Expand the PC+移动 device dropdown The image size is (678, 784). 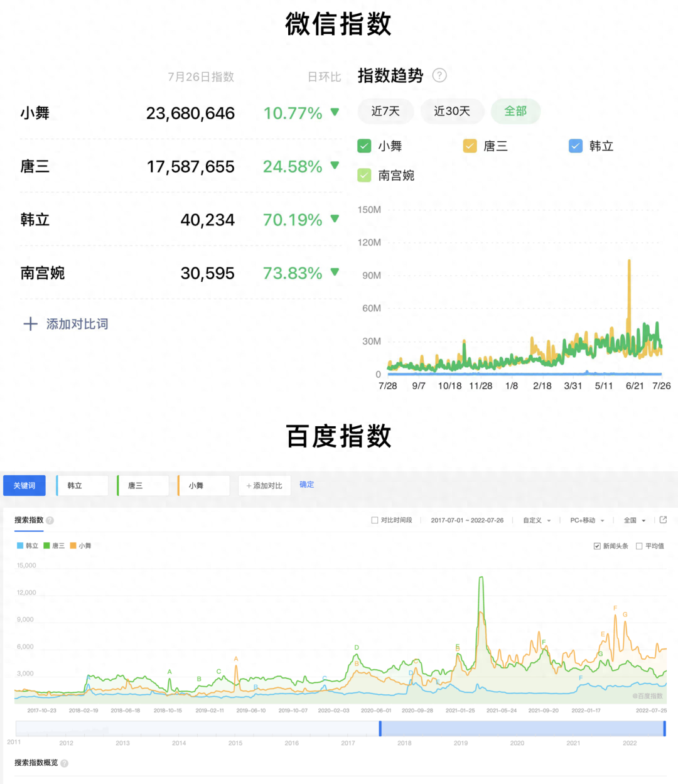[587, 520]
